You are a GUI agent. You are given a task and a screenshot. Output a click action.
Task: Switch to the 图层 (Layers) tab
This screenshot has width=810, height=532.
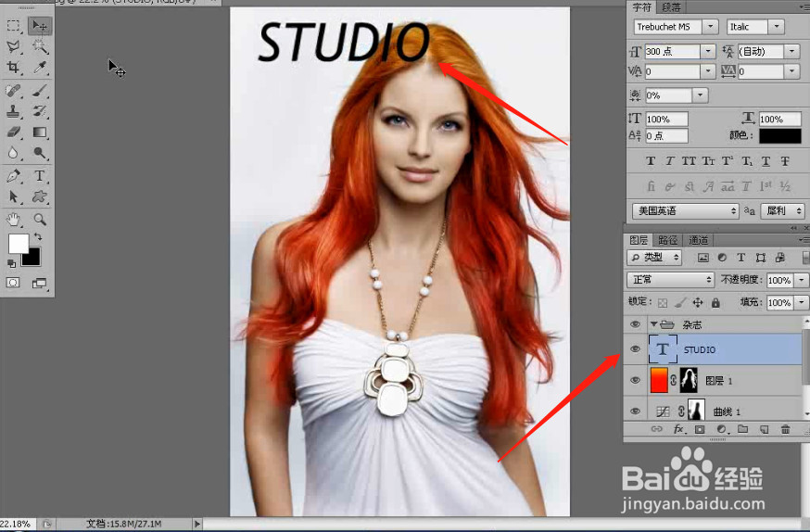coord(639,240)
